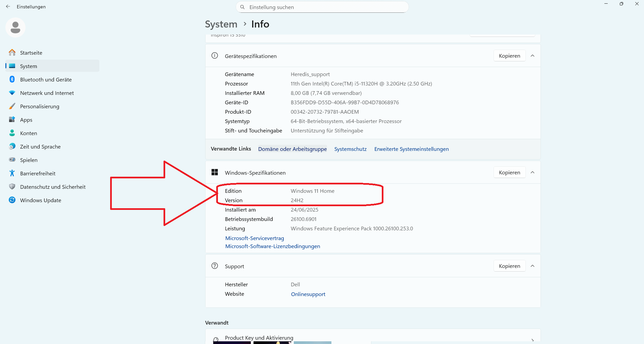Open the Erweiterte Systemeinstellungen link

(411, 149)
